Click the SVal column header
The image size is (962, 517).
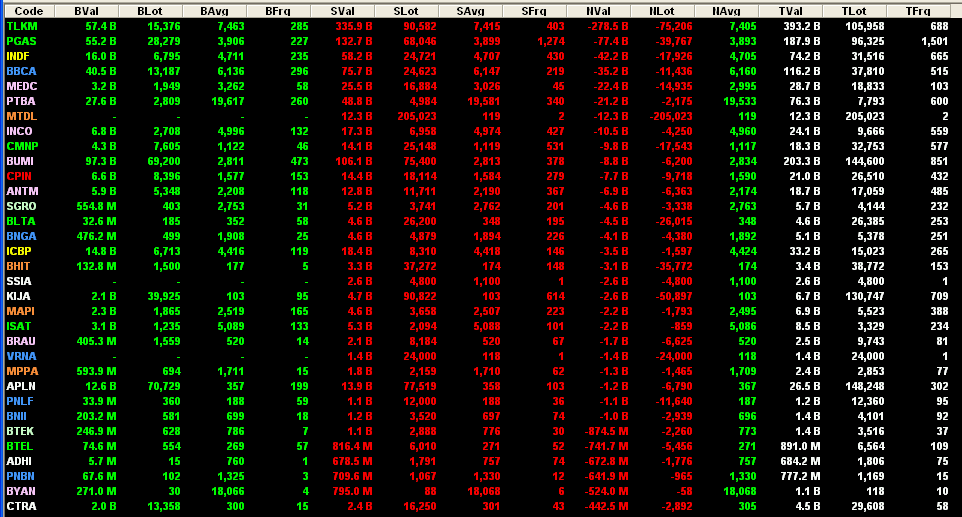click(342, 11)
